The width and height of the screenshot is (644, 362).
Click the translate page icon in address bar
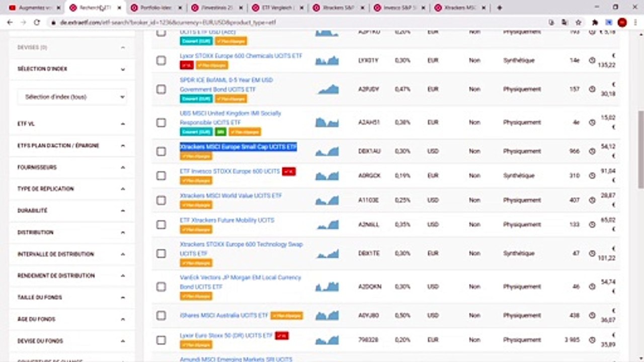[x=565, y=23]
